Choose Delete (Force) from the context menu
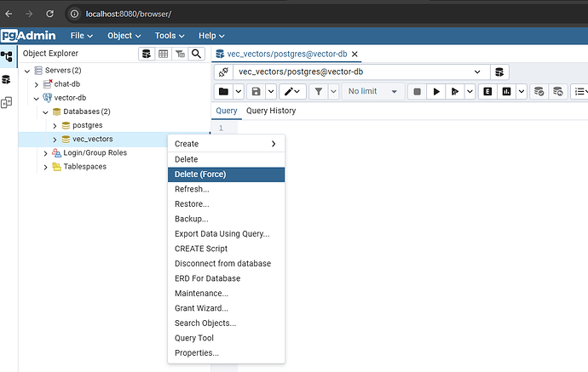Viewport: 588px width, 372px height. 226,175
